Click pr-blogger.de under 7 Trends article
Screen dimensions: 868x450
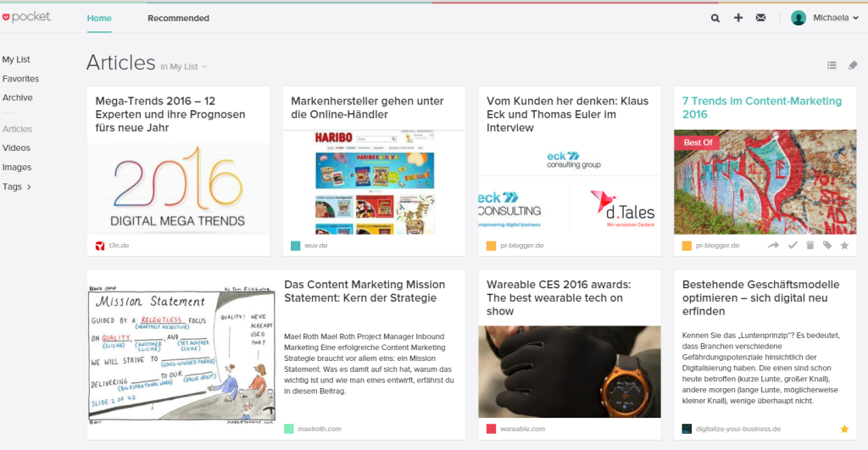717,245
